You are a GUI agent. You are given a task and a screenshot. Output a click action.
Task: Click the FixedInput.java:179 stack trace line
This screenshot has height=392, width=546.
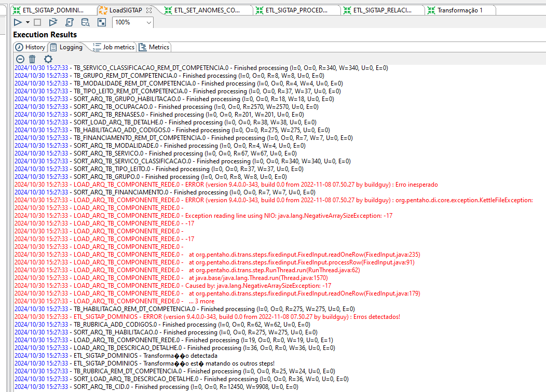[217, 293]
